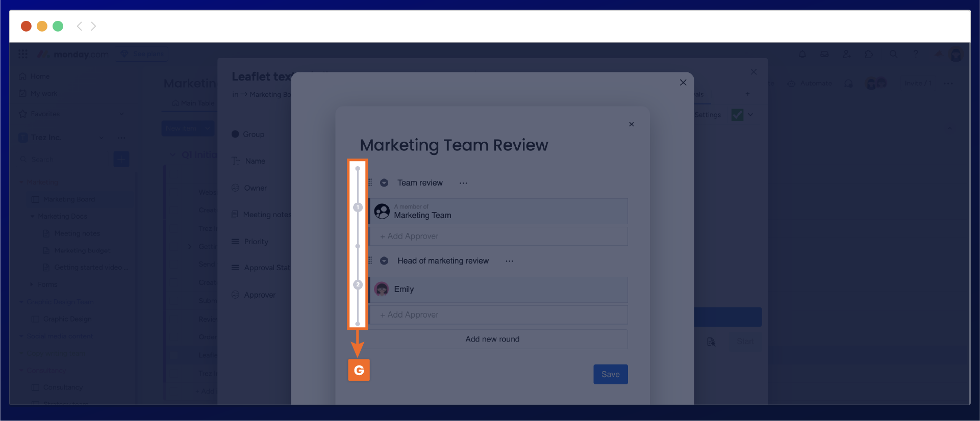Collapse the Team review round
This screenshot has height=421, width=980.
click(x=384, y=183)
